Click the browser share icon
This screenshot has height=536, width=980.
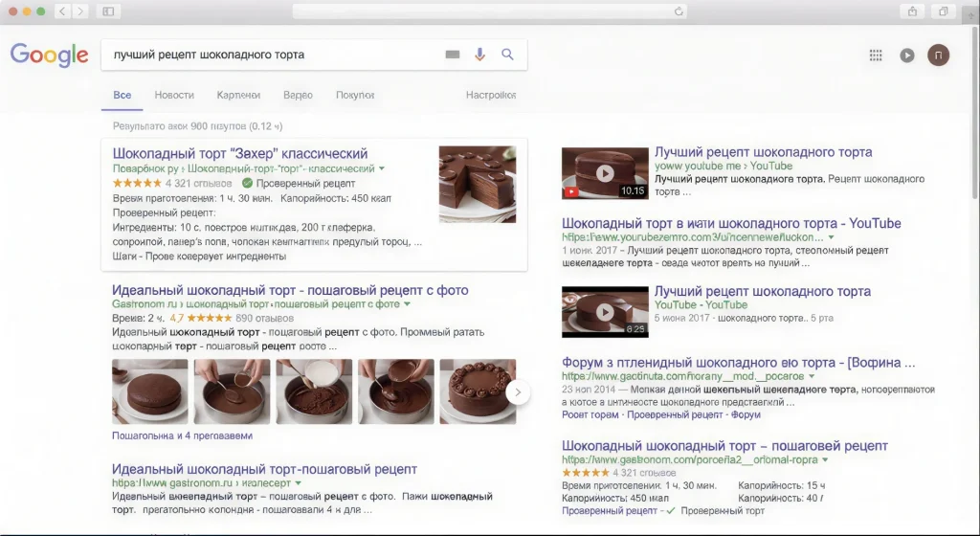coord(912,11)
